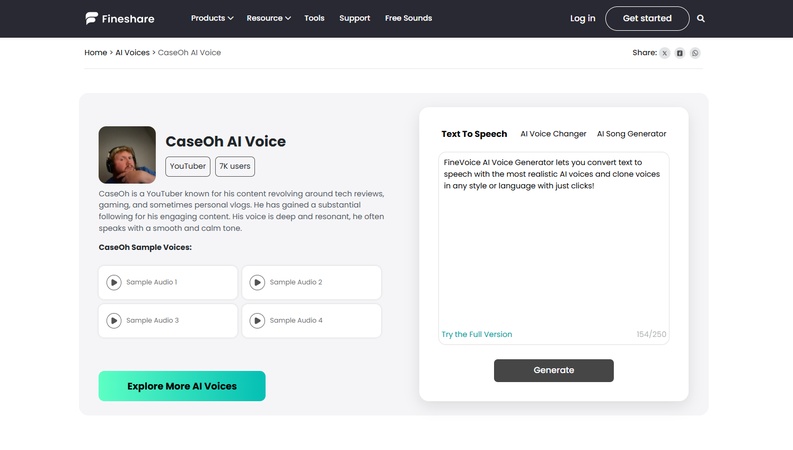This screenshot has height=450, width=793.
Task: Play Sample Audio 2
Action: click(257, 282)
